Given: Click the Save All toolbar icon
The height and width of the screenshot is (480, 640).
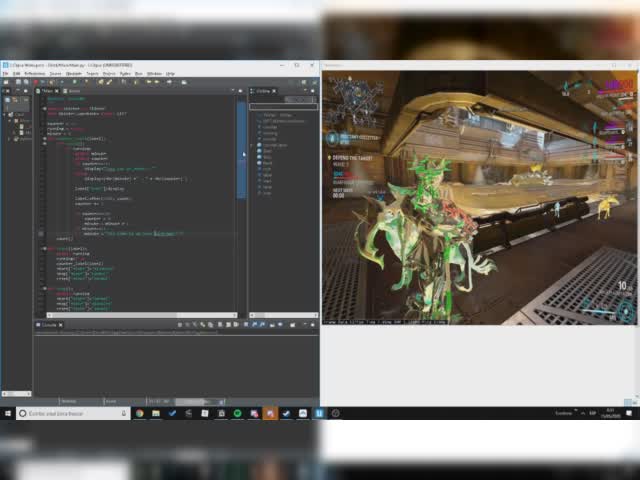Looking at the screenshot, I should pos(26,82).
